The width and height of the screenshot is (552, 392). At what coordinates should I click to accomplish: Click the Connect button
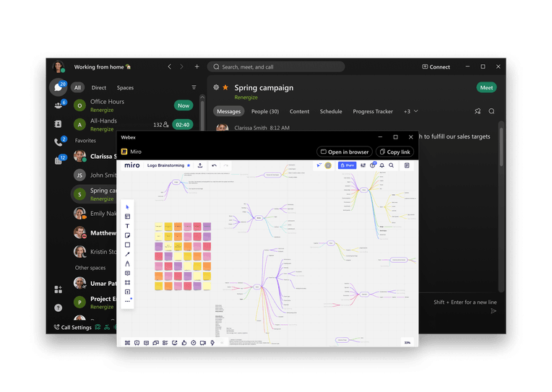pyautogui.click(x=436, y=67)
